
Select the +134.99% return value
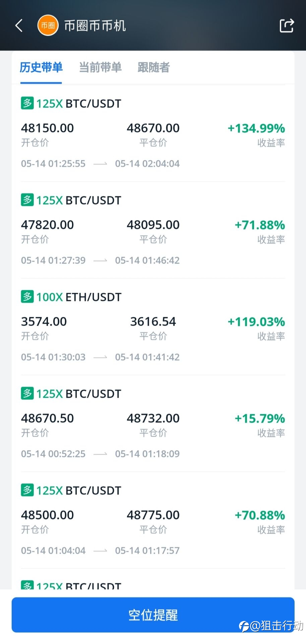(x=256, y=128)
